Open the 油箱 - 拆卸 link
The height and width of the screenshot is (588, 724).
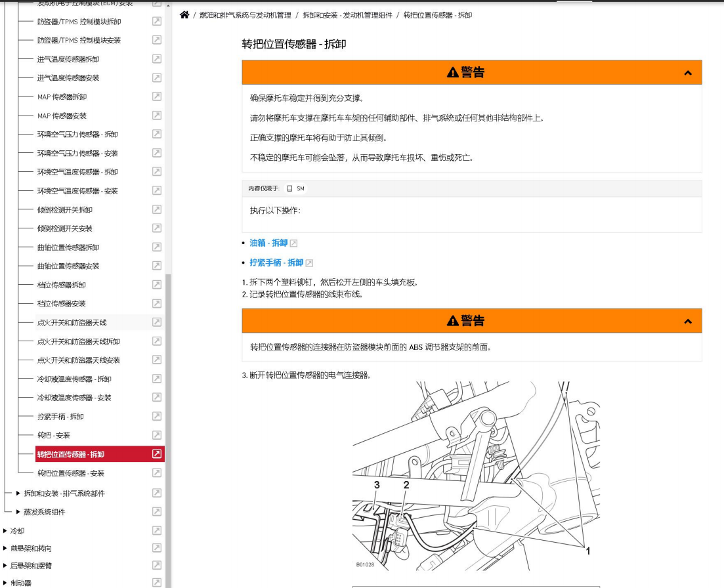pos(268,243)
